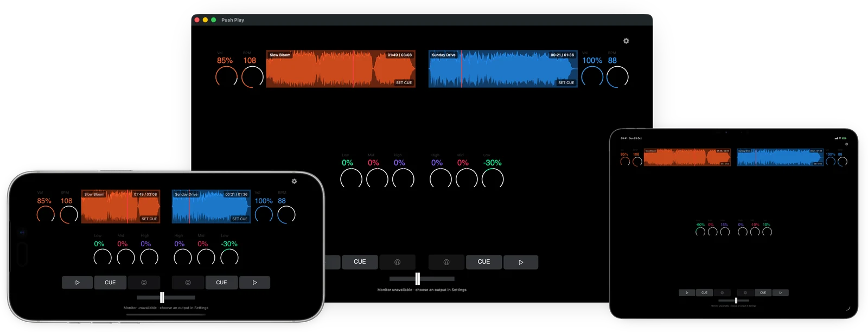The image size is (868, 332).
Task: Click SET CUE on Slow Bloom in Mac window
Action: 404,82
